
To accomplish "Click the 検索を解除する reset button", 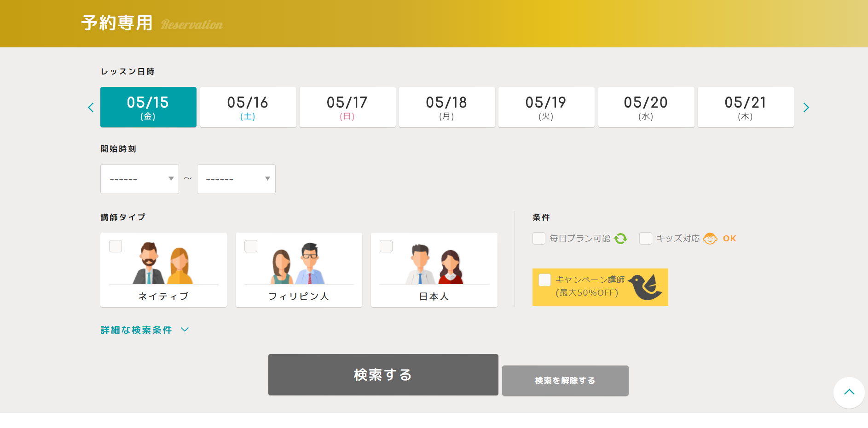I will click(x=565, y=381).
